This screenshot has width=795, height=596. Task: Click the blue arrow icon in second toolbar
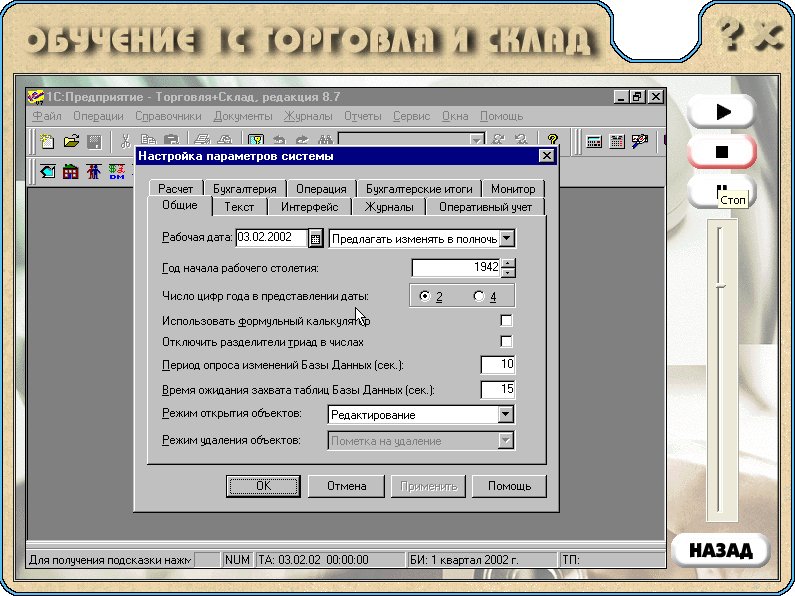(x=48, y=171)
